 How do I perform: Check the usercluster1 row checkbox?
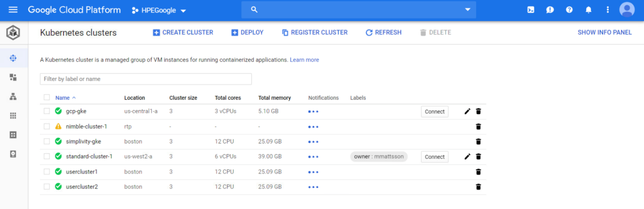tap(47, 172)
